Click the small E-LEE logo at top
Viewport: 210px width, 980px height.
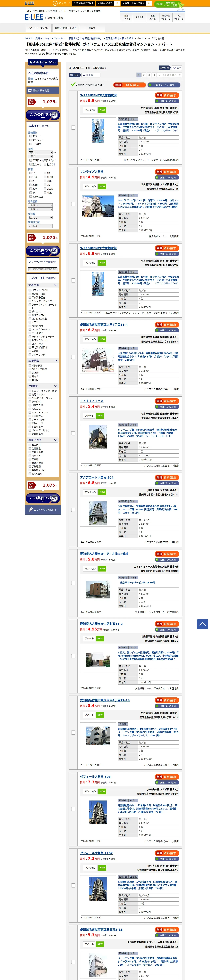tap(29, 3)
